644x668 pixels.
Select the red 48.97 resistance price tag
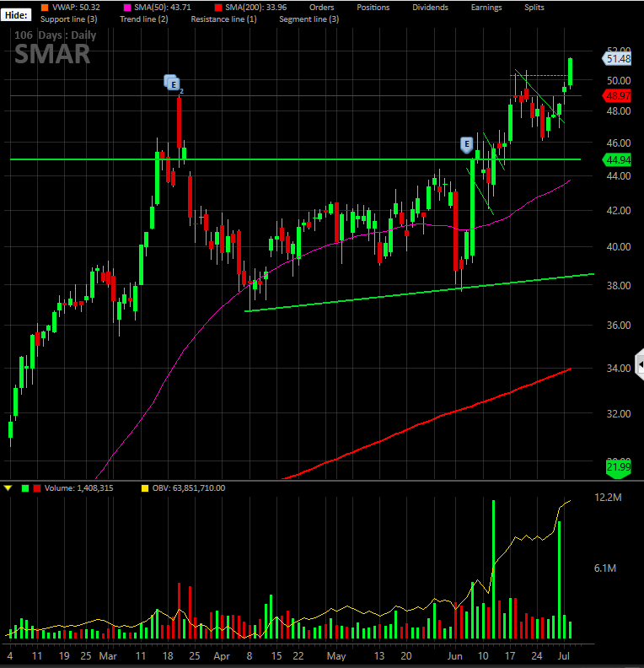point(617,96)
